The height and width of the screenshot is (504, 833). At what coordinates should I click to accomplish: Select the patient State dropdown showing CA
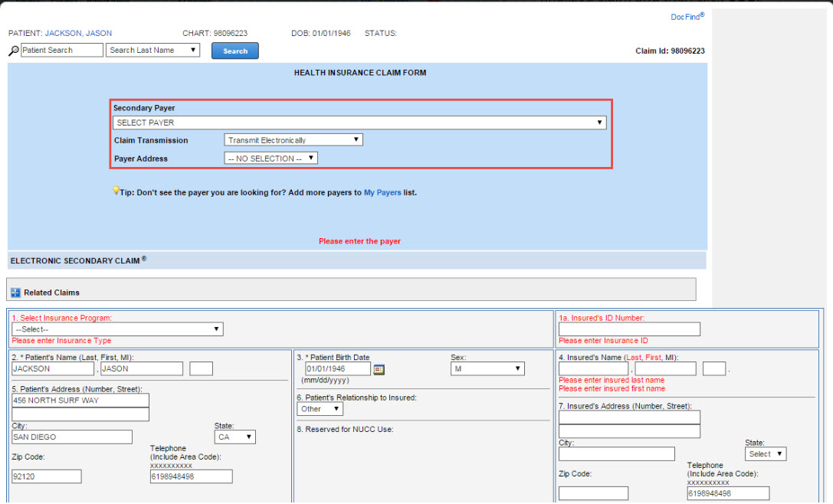coord(234,437)
